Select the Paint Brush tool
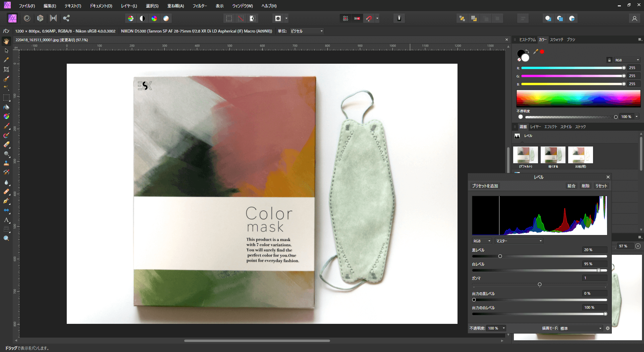 click(6, 126)
